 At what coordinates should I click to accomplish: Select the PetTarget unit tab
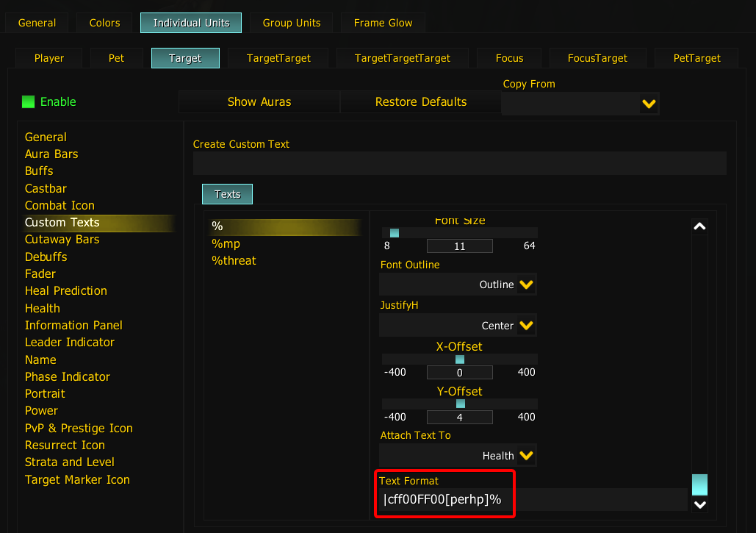click(x=696, y=57)
